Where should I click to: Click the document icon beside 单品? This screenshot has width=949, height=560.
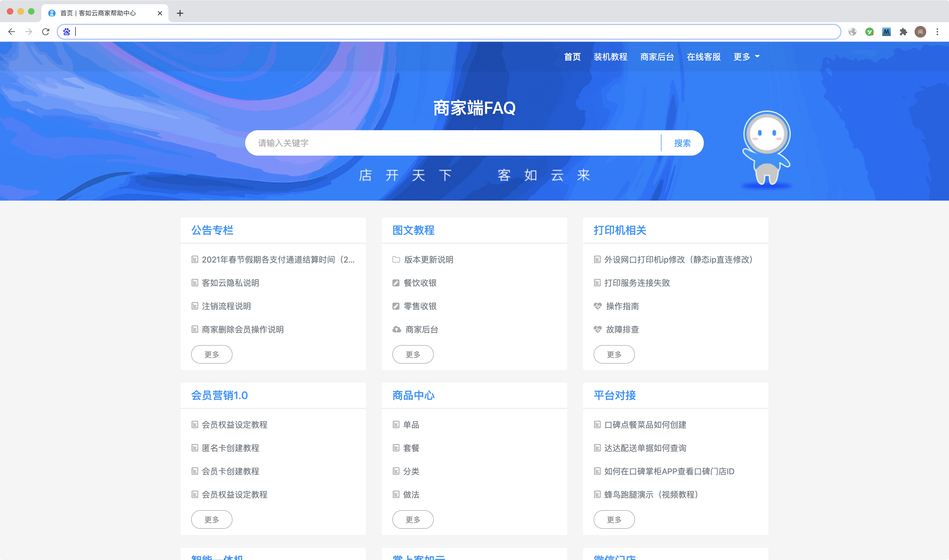coord(396,425)
